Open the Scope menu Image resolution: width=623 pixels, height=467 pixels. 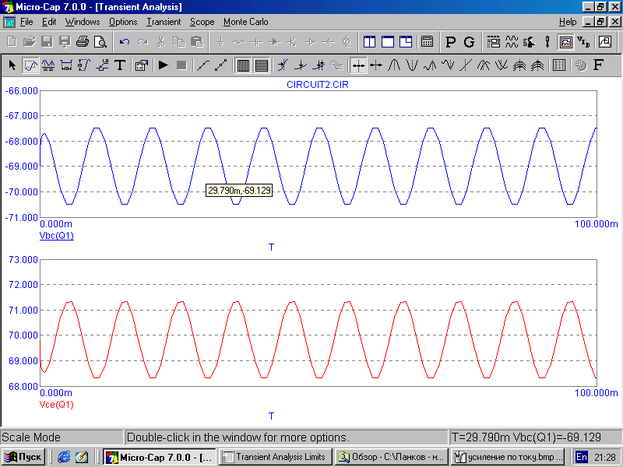point(202,21)
